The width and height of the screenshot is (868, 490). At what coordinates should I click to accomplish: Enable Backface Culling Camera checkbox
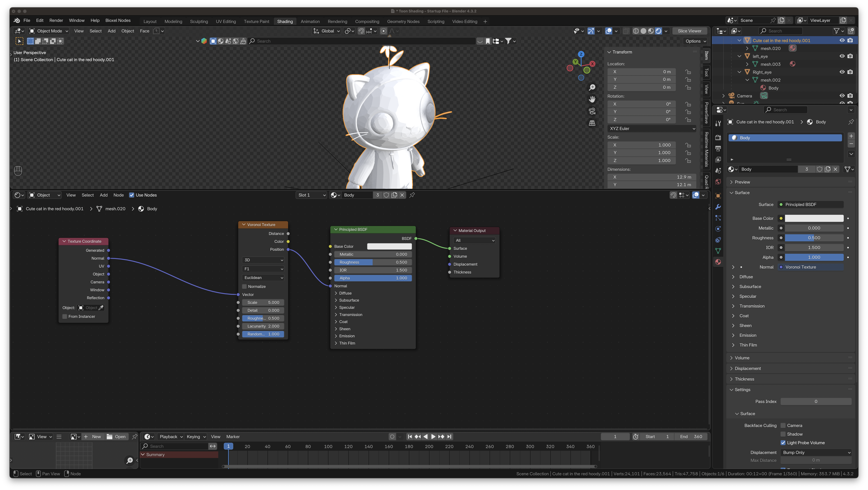pos(783,426)
